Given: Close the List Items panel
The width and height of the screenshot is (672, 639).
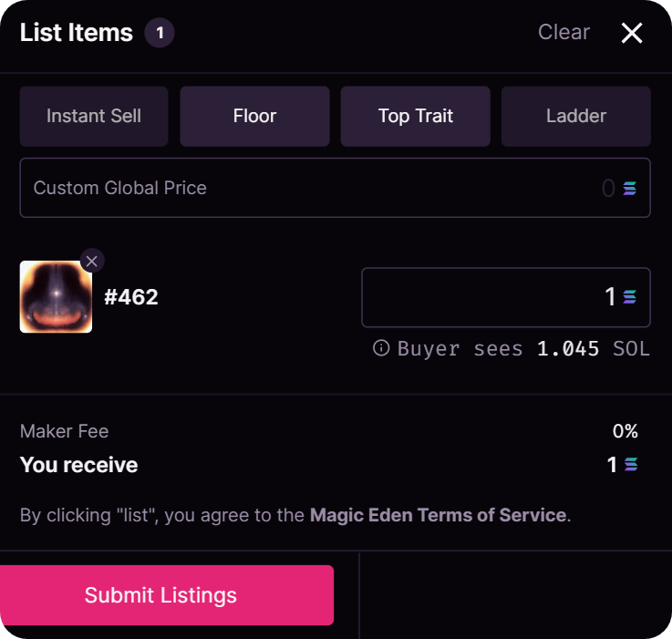Looking at the screenshot, I should [632, 34].
